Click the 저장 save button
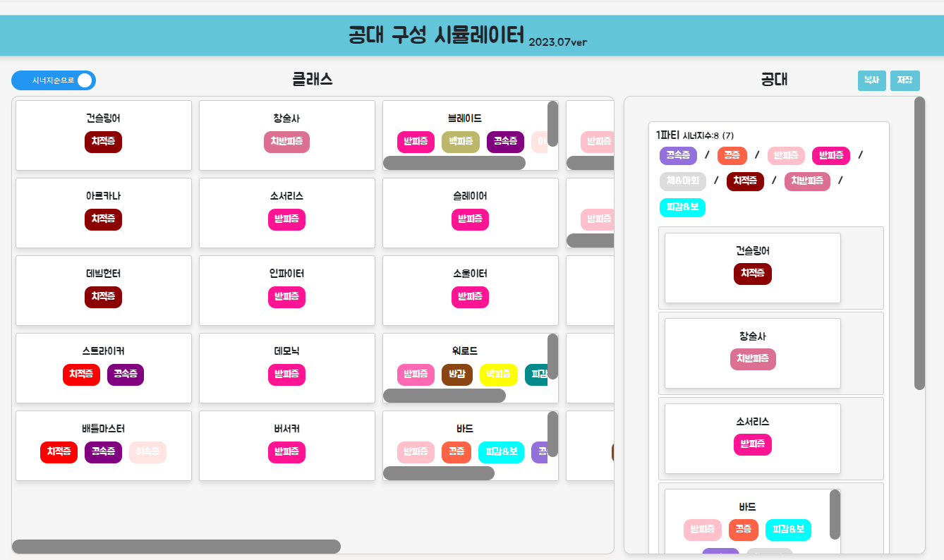 pos(904,80)
